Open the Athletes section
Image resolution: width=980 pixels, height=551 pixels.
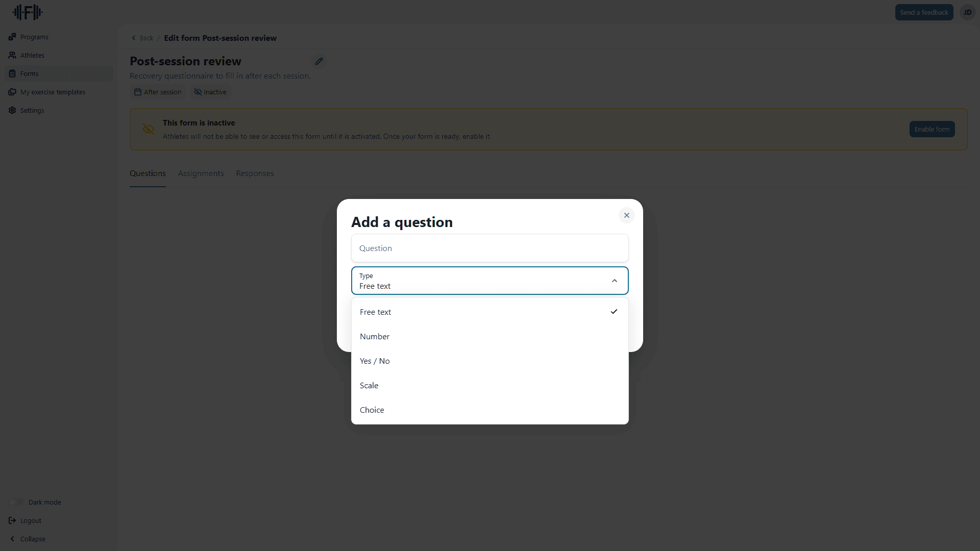click(x=32, y=55)
